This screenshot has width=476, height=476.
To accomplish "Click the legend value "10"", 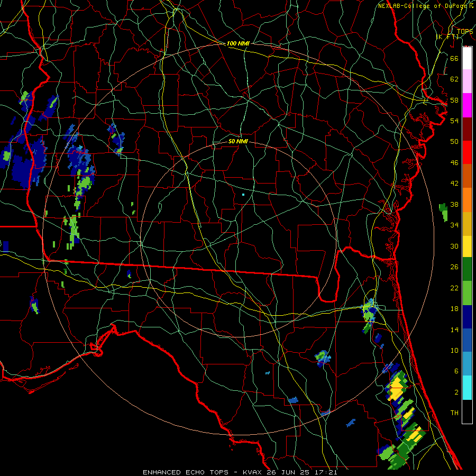I will coord(454,351).
